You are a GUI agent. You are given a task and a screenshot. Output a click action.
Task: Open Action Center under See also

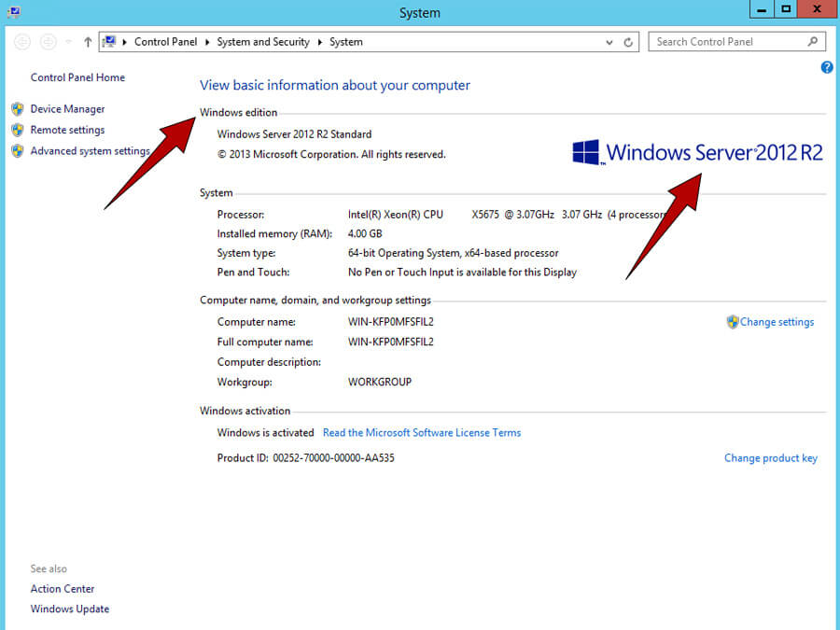63,589
